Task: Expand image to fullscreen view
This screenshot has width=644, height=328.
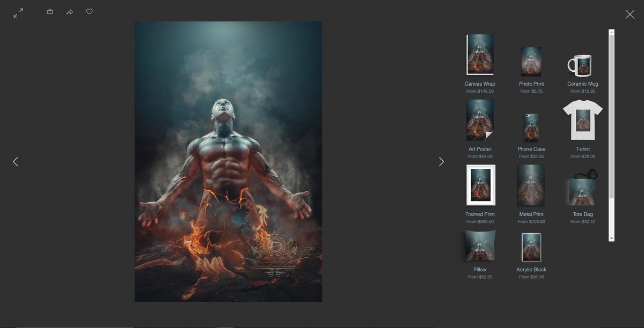Action: point(18,13)
